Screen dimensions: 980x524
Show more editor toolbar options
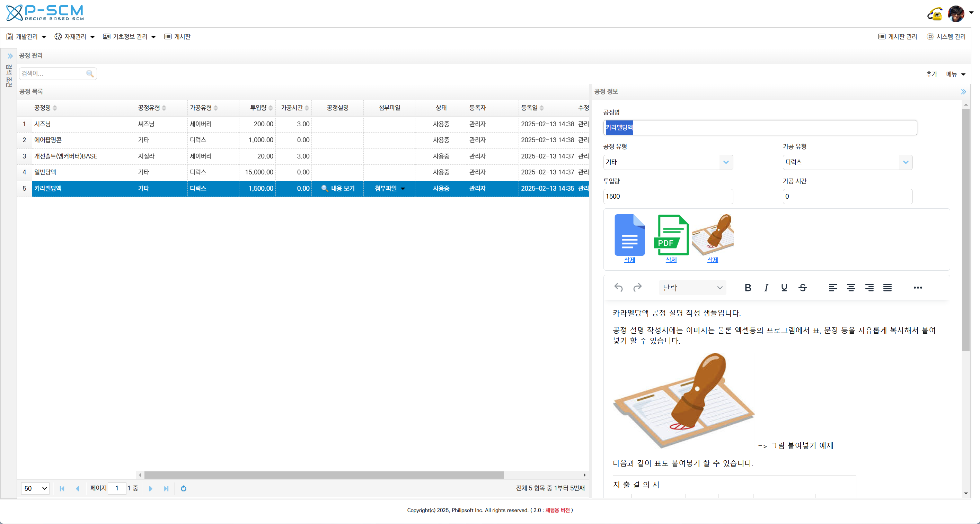coord(918,288)
